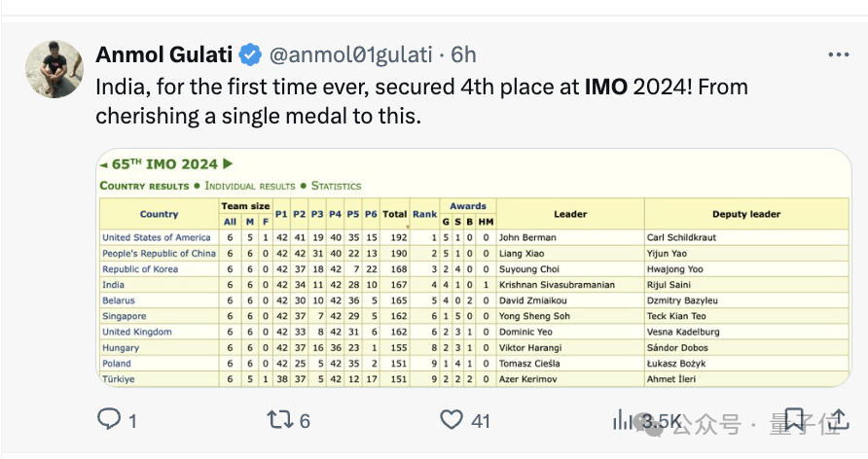This screenshot has height=459, width=868.
Task: Click the United States of America link
Action: coord(156,237)
